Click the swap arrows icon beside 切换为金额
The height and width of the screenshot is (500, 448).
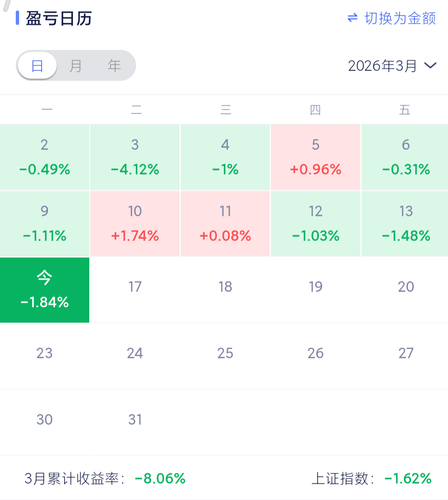352,18
